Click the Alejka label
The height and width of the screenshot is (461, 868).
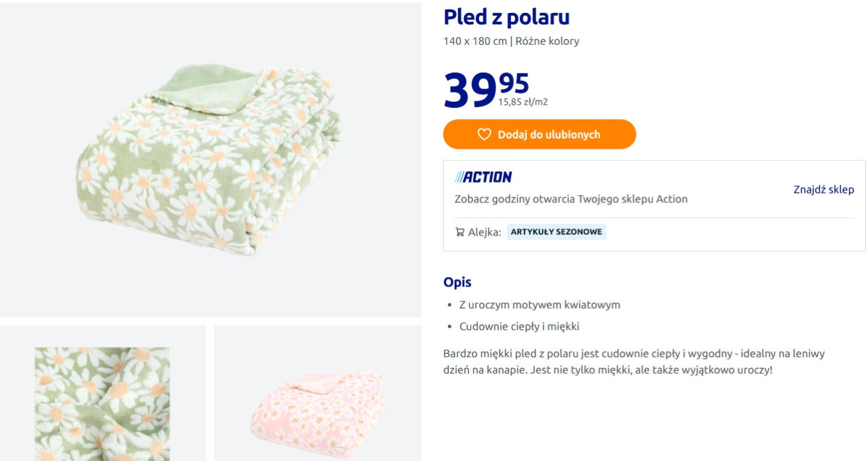tap(485, 232)
